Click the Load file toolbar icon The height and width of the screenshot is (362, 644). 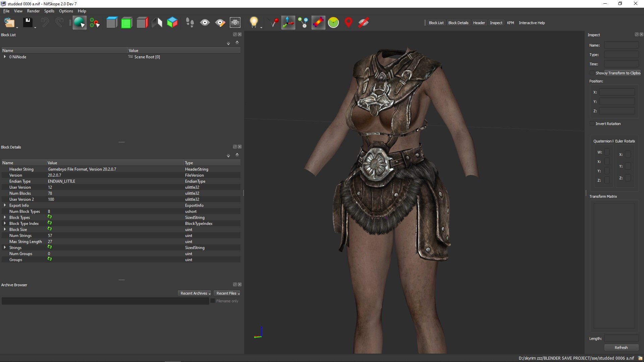pyautogui.click(x=9, y=23)
